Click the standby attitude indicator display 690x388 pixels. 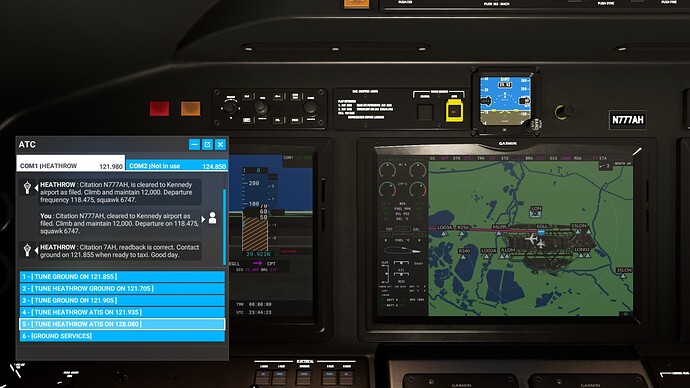pyautogui.click(x=505, y=101)
